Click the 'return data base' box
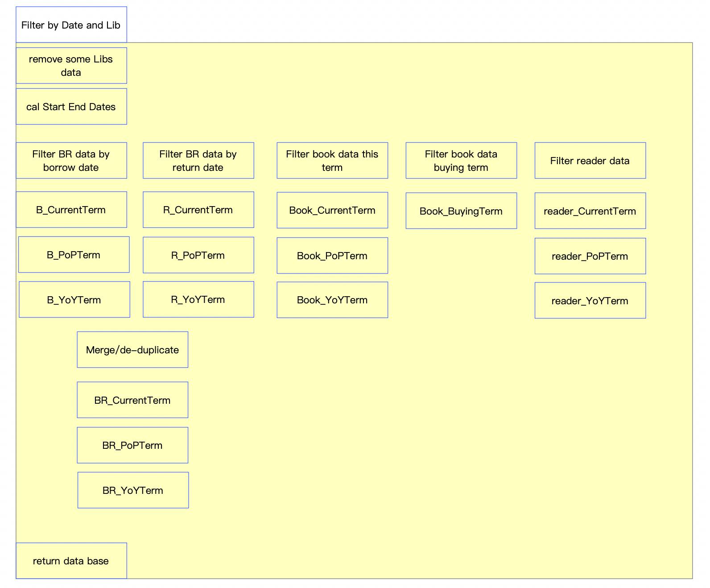Viewport: 710px width, 588px height. click(71, 561)
